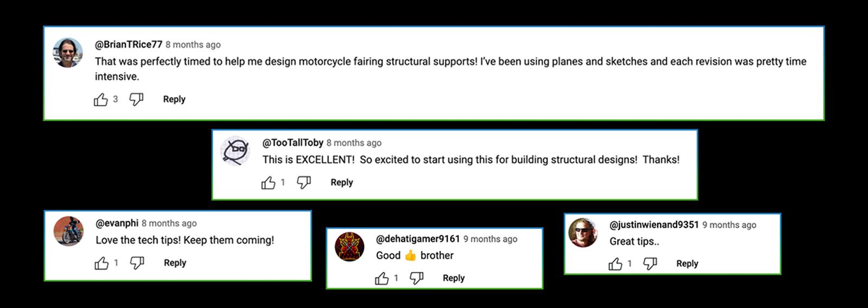Viewport: 868px width, 308px height.
Task: Like the comment by @BrianTRice77
Action: 101,99
